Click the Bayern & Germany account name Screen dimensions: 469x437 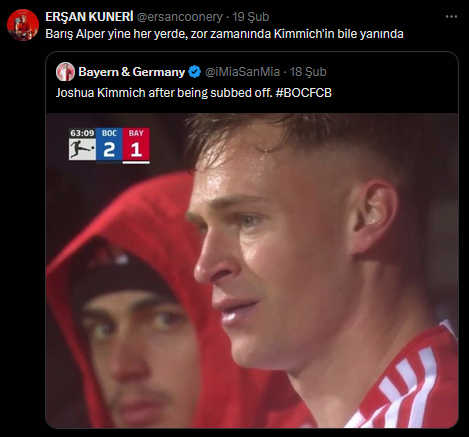pos(132,72)
